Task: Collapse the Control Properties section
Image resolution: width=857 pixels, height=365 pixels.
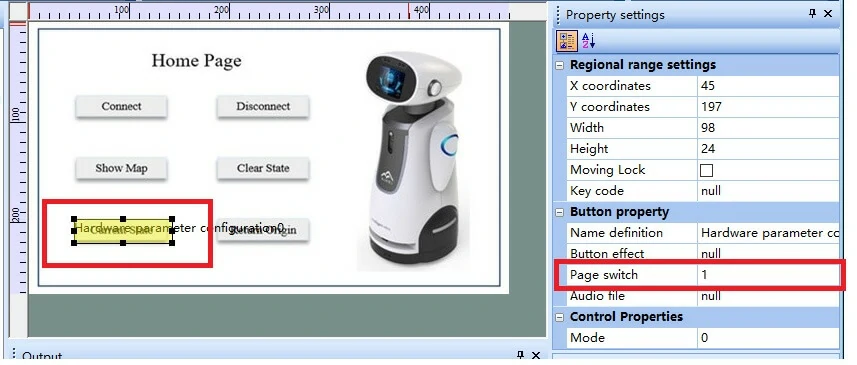Action: point(560,317)
